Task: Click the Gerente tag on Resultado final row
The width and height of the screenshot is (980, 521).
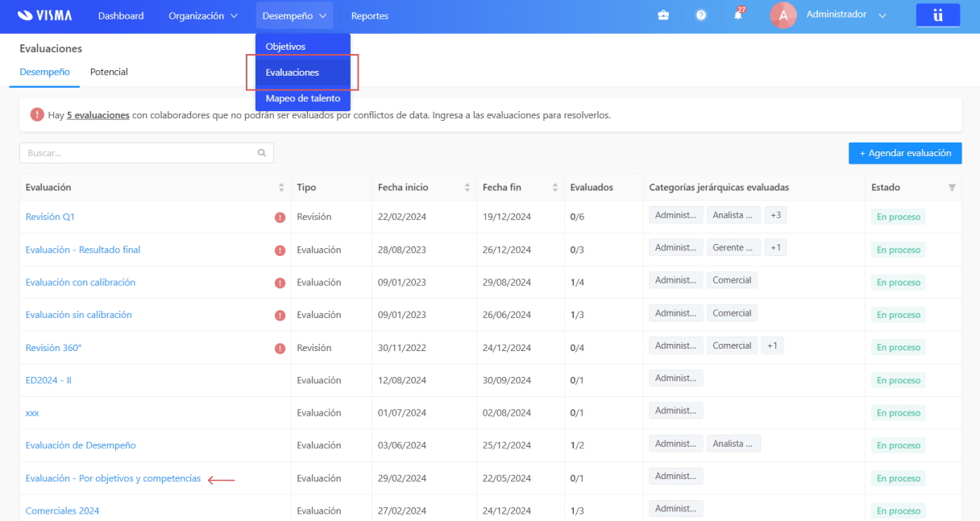Action: (x=733, y=248)
